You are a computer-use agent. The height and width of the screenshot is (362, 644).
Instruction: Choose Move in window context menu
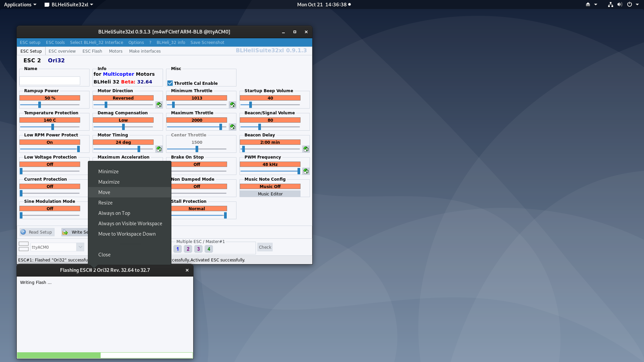129,192
